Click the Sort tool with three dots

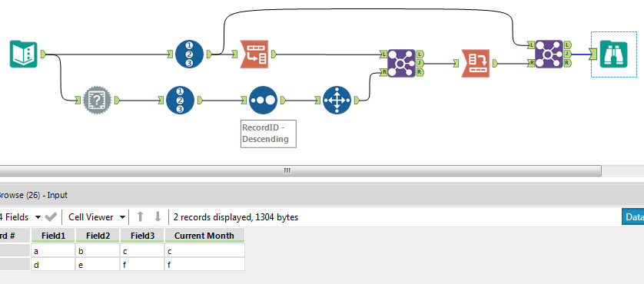click(x=263, y=100)
